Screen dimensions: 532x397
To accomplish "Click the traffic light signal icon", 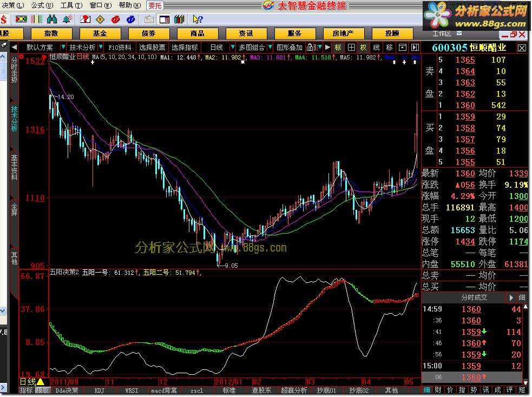I will click(21, 19).
